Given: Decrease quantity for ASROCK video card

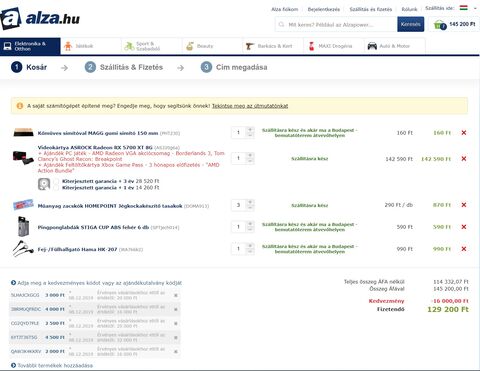Looking at the screenshot, I should 250,161.
